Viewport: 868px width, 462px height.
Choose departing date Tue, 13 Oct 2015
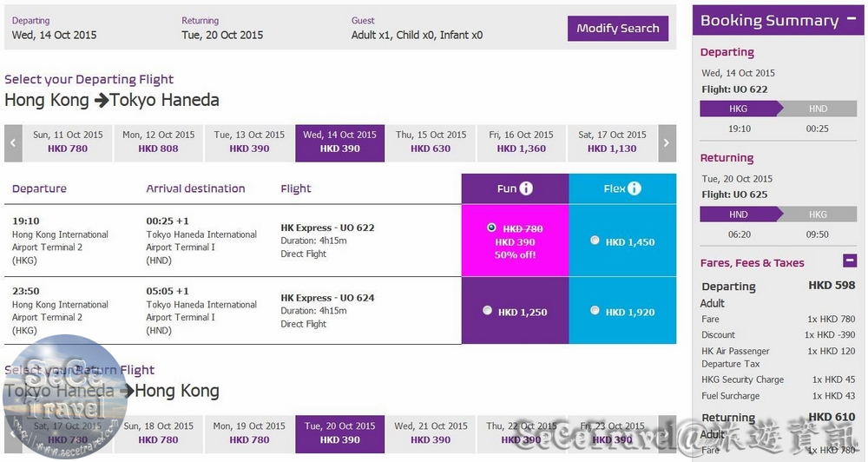pyautogui.click(x=249, y=143)
